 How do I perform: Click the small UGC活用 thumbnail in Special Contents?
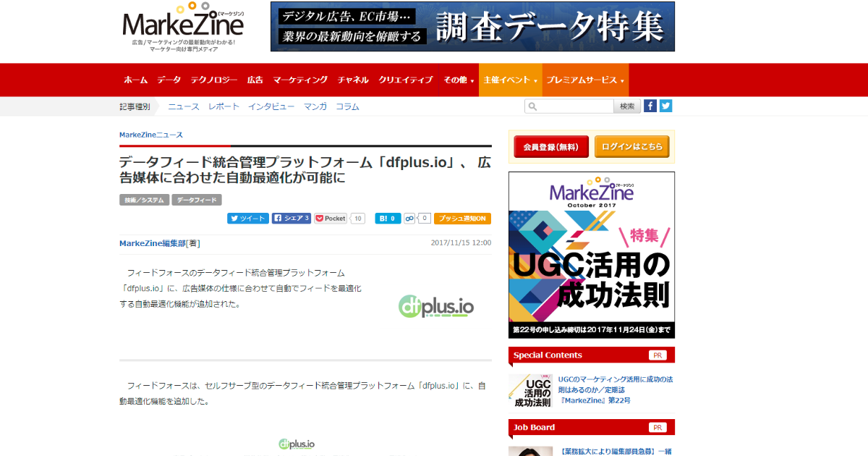pyautogui.click(x=530, y=391)
